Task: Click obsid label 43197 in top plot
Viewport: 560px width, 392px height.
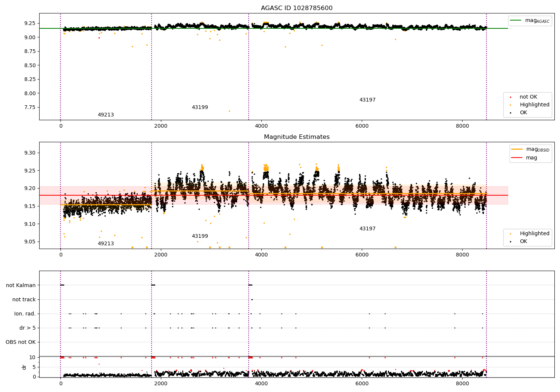Action: (x=367, y=100)
